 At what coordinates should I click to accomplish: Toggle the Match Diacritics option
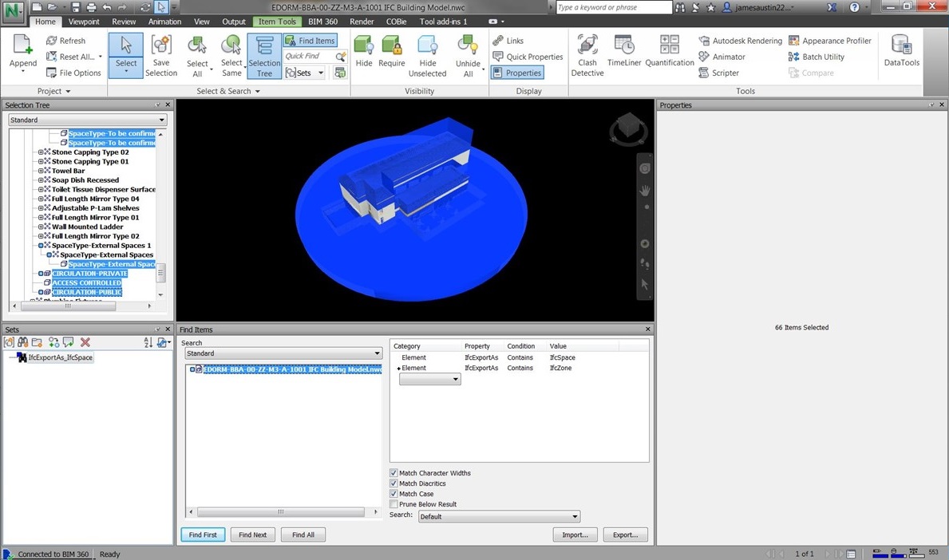tap(393, 483)
